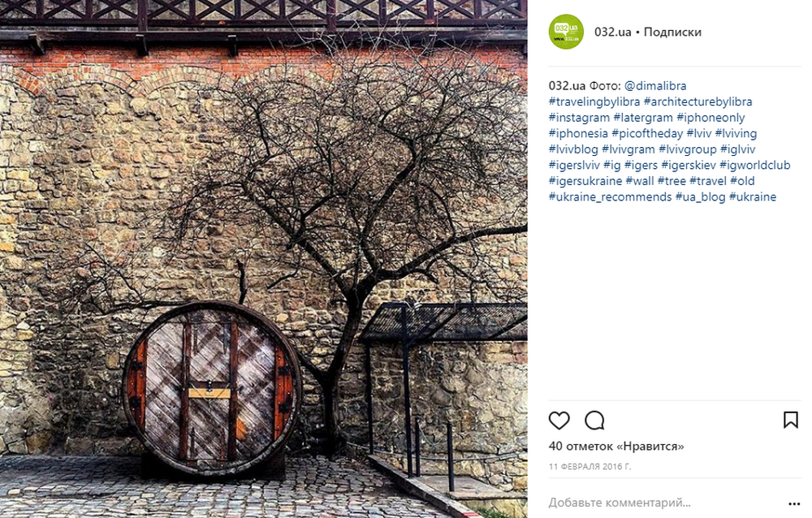Open the #iphoneonly hashtag
Screen dimensions: 812x518
(710, 118)
